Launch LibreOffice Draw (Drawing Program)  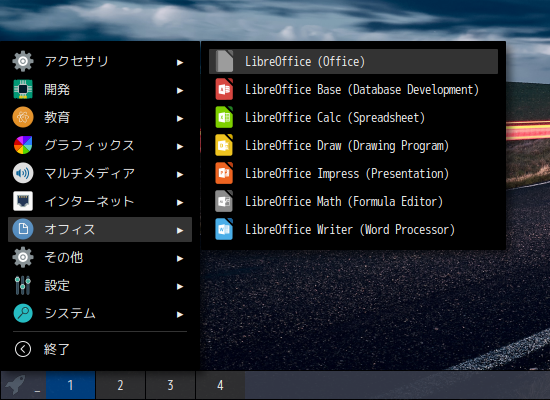(x=353, y=145)
